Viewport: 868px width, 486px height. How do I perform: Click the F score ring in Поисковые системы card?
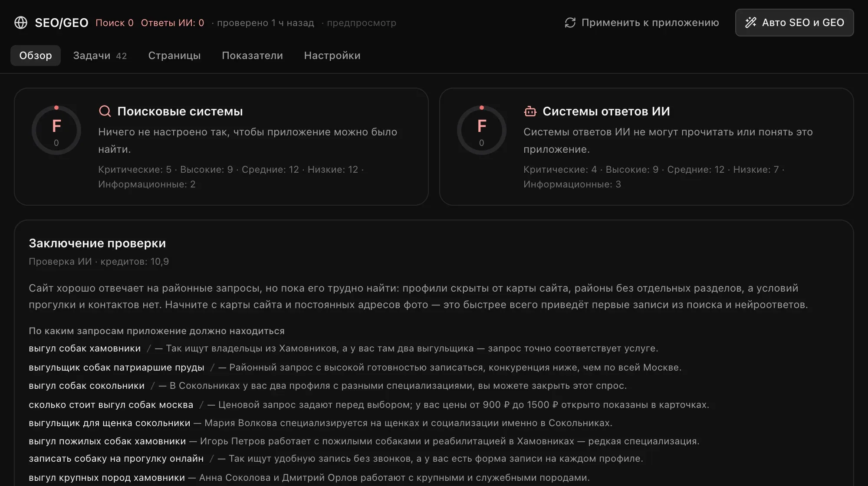pos(56,130)
